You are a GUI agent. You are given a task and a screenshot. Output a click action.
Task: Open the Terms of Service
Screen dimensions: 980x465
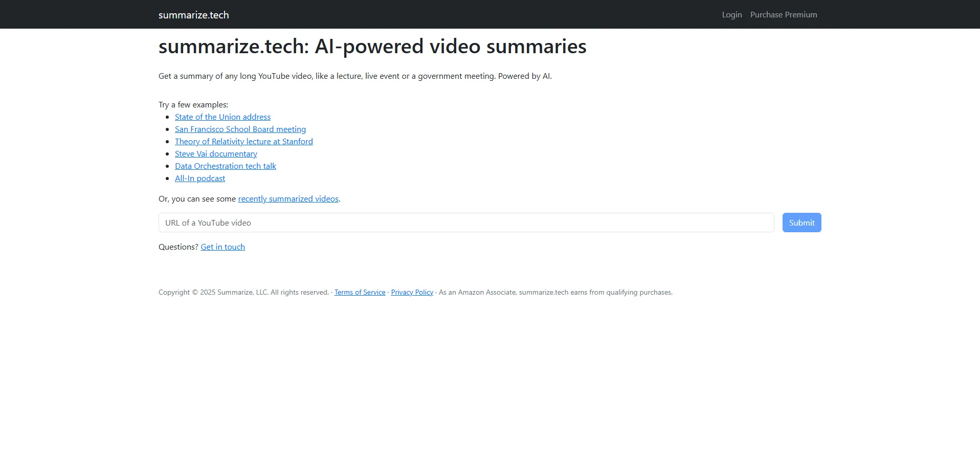360,293
